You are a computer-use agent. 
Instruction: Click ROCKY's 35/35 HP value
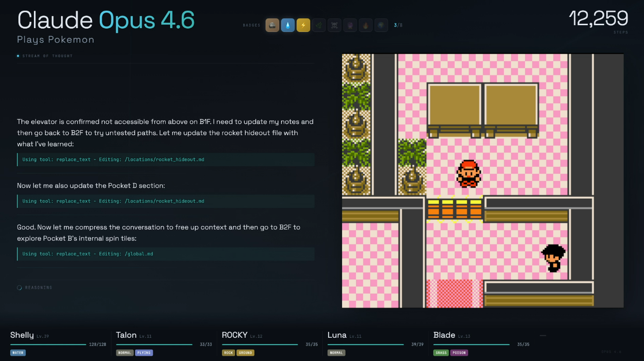click(x=312, y=345)
